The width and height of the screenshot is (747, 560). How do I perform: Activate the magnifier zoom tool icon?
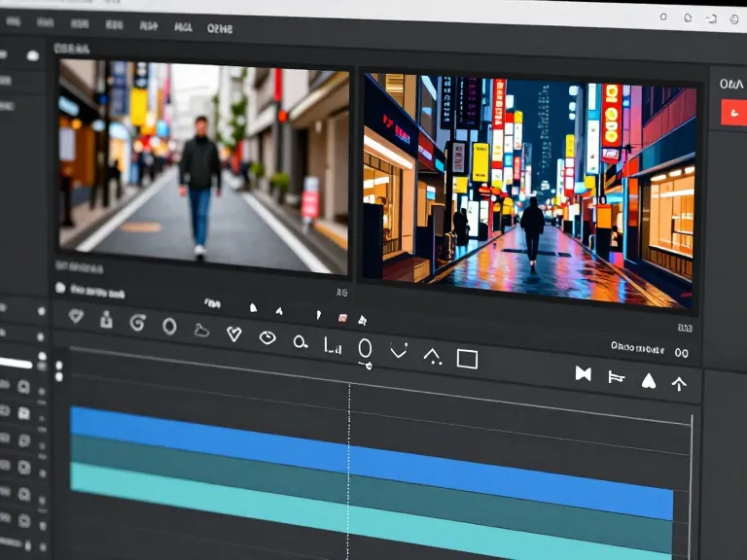(301, 341)
